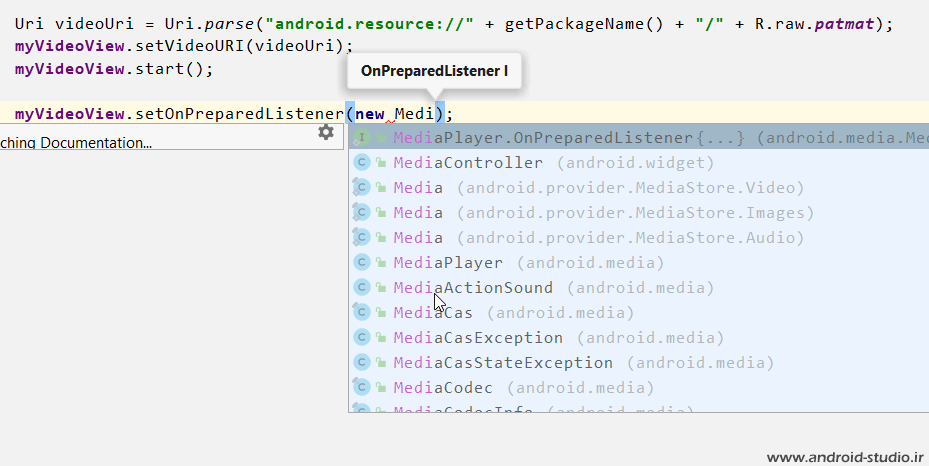Click class icon next to MediaController

coord(363,162)
